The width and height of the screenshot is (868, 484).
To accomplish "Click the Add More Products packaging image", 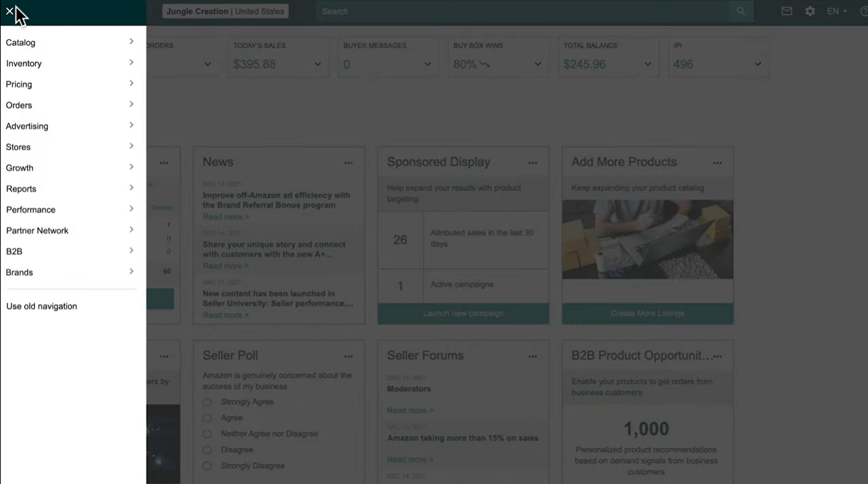I will click(x=647, y=239).
